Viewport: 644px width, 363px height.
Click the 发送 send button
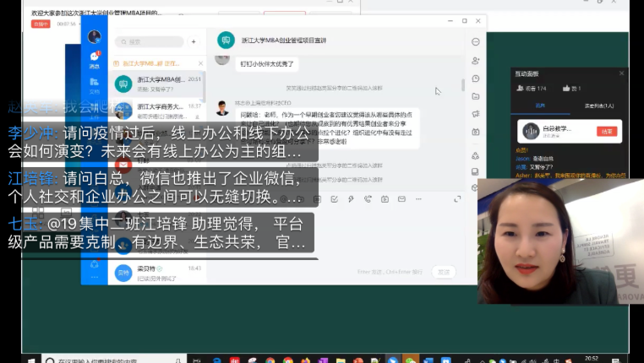point(444,272)
